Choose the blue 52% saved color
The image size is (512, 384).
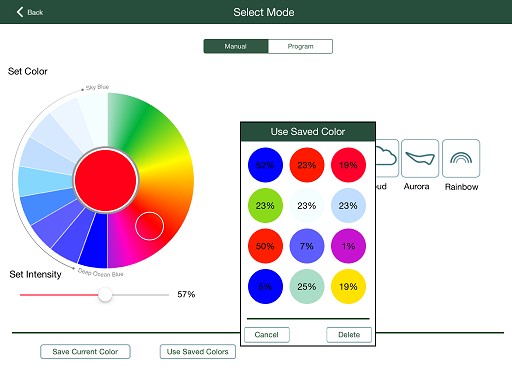(265, 165)
